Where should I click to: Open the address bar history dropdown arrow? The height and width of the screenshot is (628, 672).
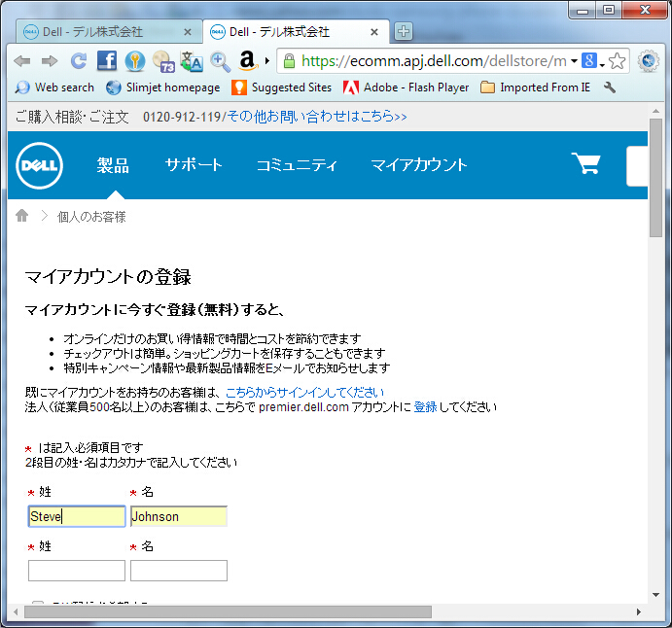(x=574, y=61)
